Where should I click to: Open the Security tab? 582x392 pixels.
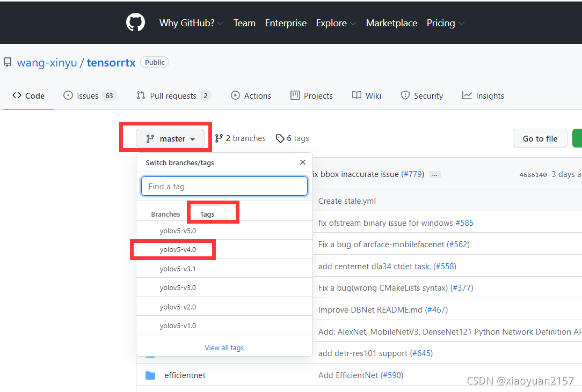[422, 95]
